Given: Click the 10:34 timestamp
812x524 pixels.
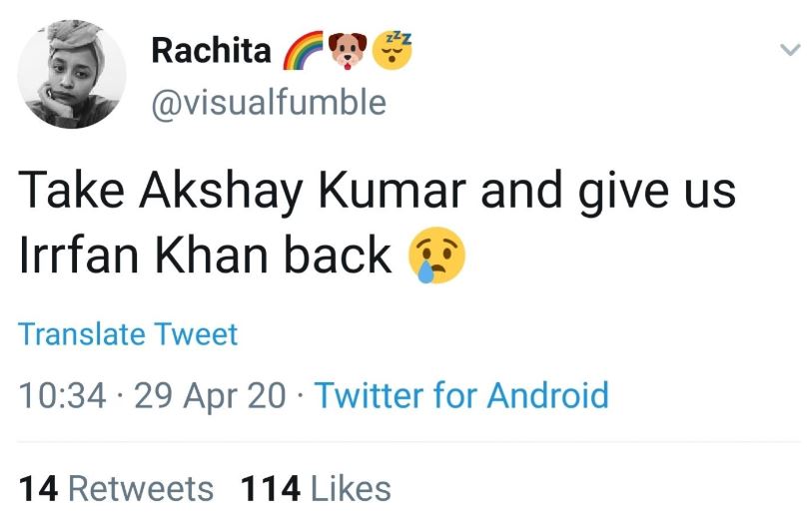Looking at the screenshot, I should [62, 395].
